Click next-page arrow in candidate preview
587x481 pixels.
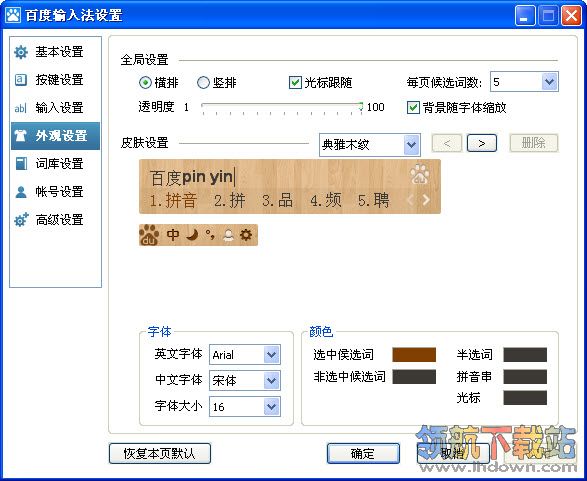[x=426, y=200]
